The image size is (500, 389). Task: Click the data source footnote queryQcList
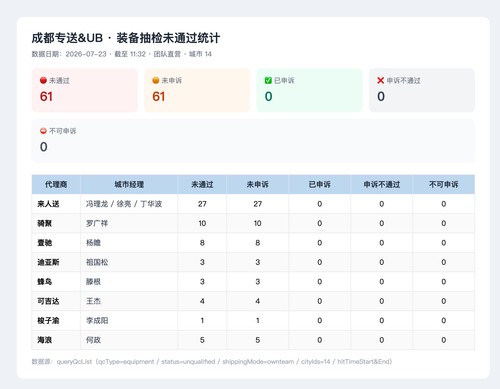(212, 362)
